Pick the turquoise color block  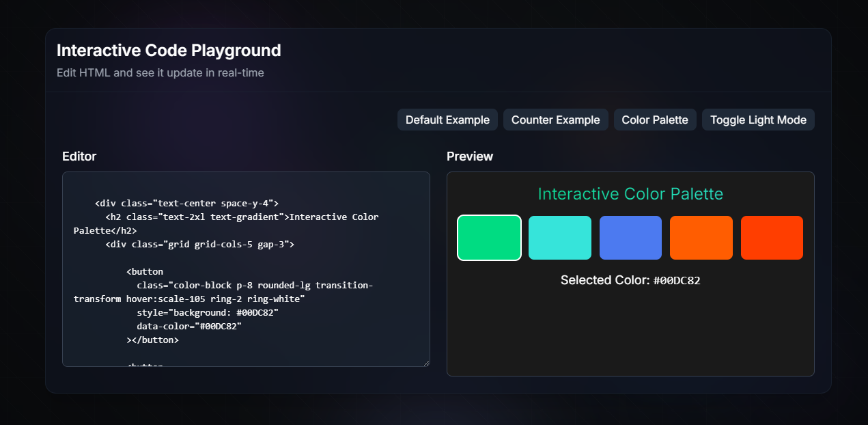point(560,238)
